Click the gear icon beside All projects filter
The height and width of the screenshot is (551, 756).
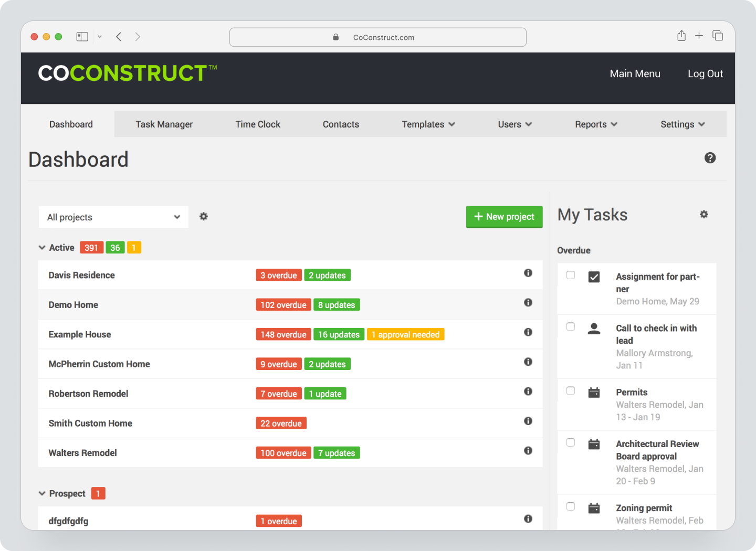click(x=204, y=216)
